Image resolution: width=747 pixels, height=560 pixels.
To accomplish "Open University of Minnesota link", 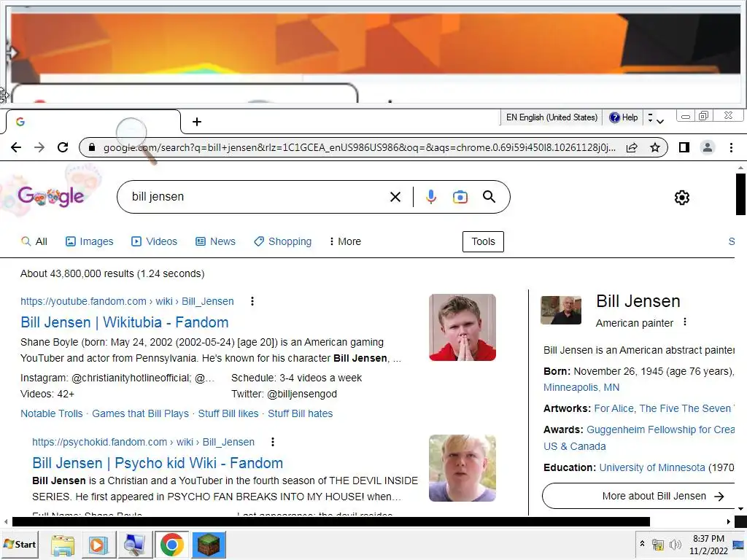I will click(651, 467).
